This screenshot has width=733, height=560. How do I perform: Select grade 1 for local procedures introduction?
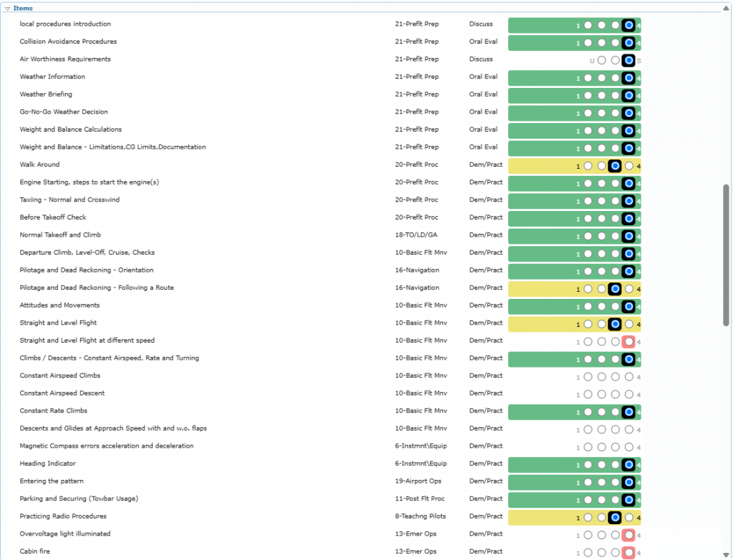click(588, 25)
